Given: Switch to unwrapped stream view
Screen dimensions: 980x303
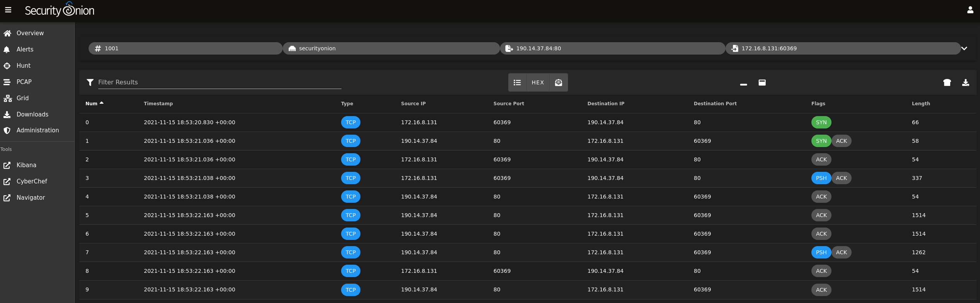Looking at the screenshot, I should 558,82.
